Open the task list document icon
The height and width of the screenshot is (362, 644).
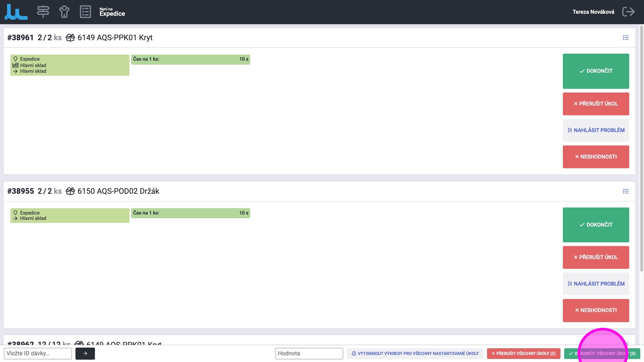85,12
